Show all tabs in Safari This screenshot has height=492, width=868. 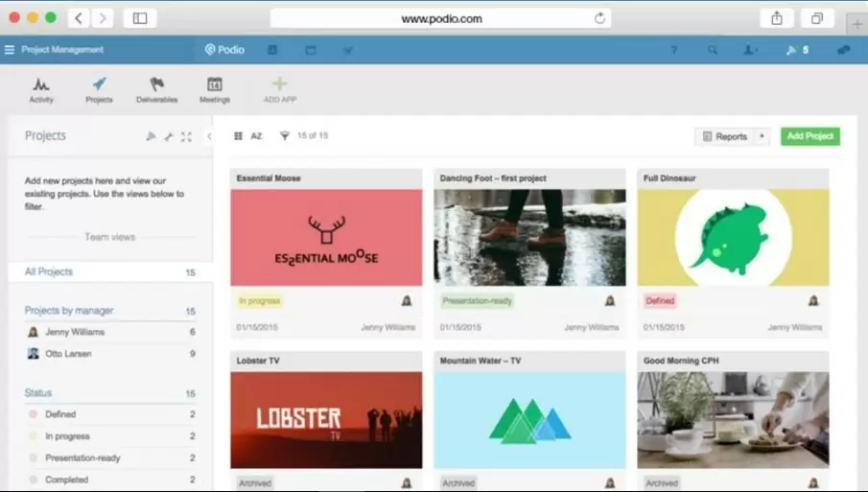(817, 18)
